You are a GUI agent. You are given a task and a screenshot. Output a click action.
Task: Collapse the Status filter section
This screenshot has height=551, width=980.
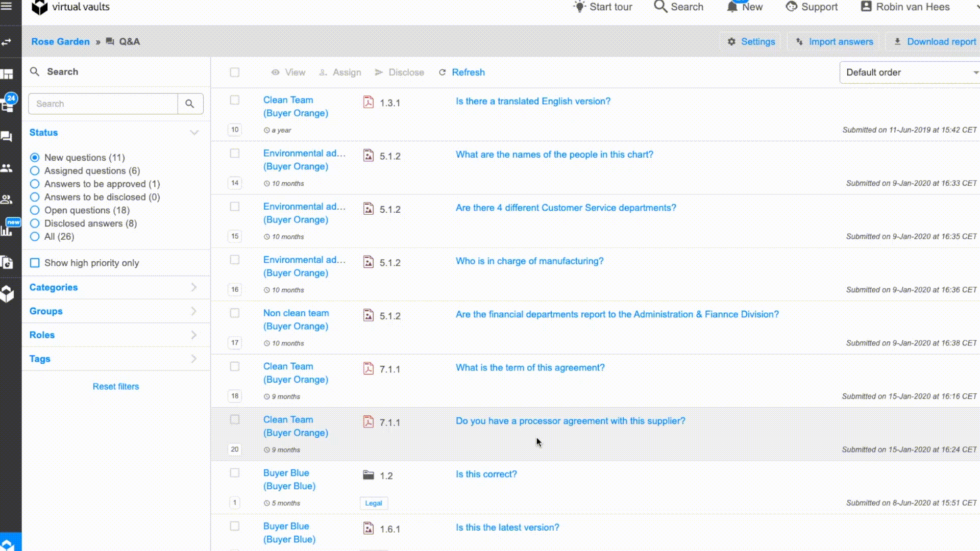[x=194, y=133]
